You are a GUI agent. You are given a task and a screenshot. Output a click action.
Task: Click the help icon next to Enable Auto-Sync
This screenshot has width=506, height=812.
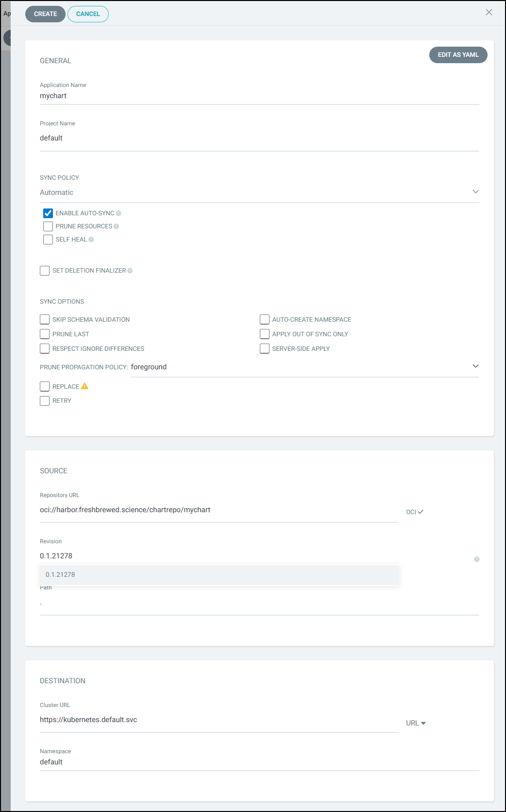[118, 213]
